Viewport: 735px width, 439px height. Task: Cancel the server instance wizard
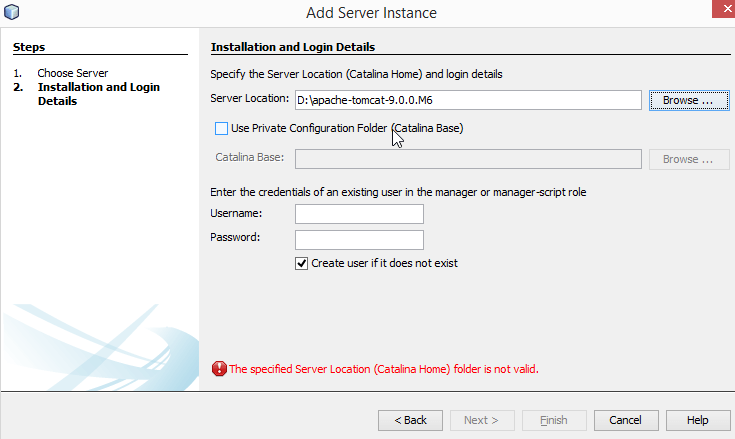(x=625, y=420)
